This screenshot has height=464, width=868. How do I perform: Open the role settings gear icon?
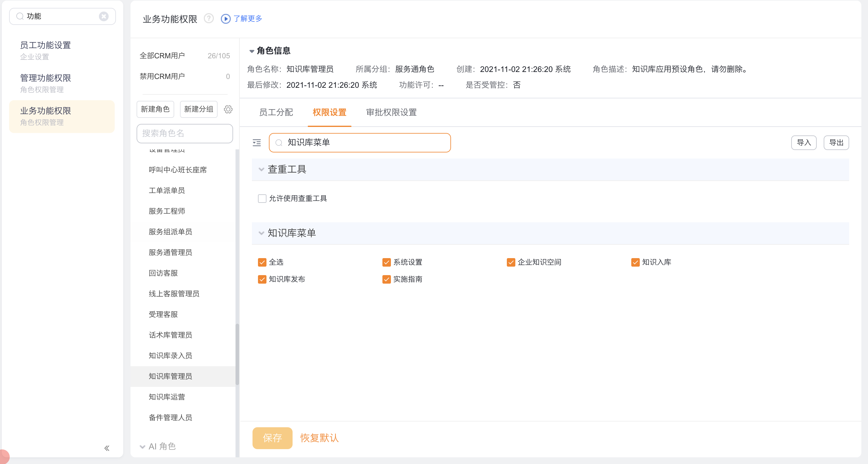(x=228, y=109)
